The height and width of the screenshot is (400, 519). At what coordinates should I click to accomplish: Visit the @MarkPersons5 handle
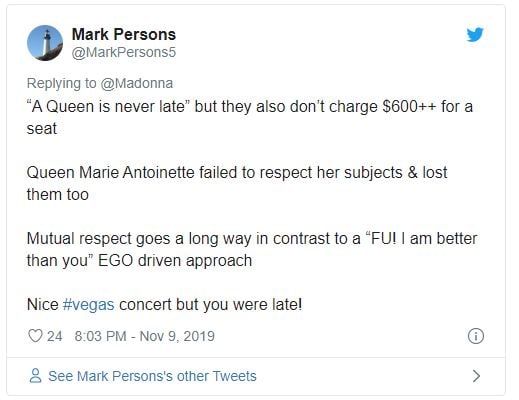coord(124,52)
